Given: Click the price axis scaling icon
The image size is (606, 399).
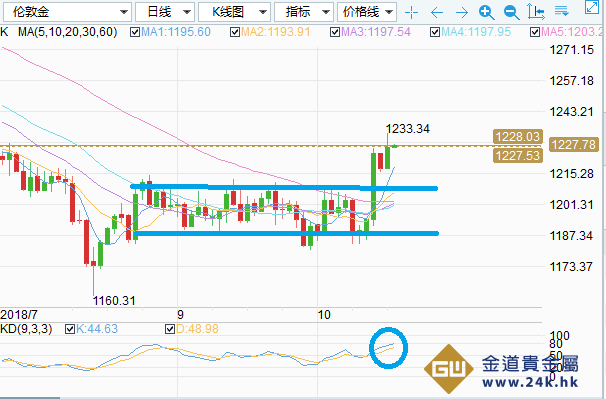Looking at the screenshot, I should [x=536, y=12].
